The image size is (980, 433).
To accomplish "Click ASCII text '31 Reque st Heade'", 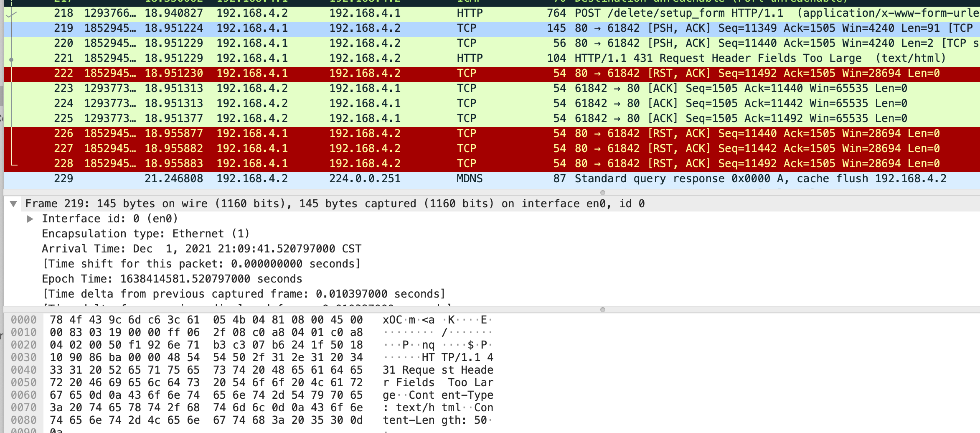I will [438, 370].
